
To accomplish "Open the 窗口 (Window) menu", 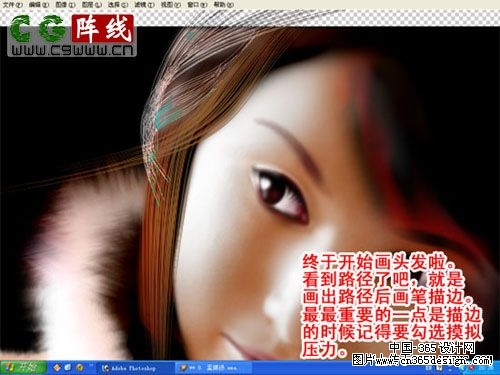I will 197,5.
